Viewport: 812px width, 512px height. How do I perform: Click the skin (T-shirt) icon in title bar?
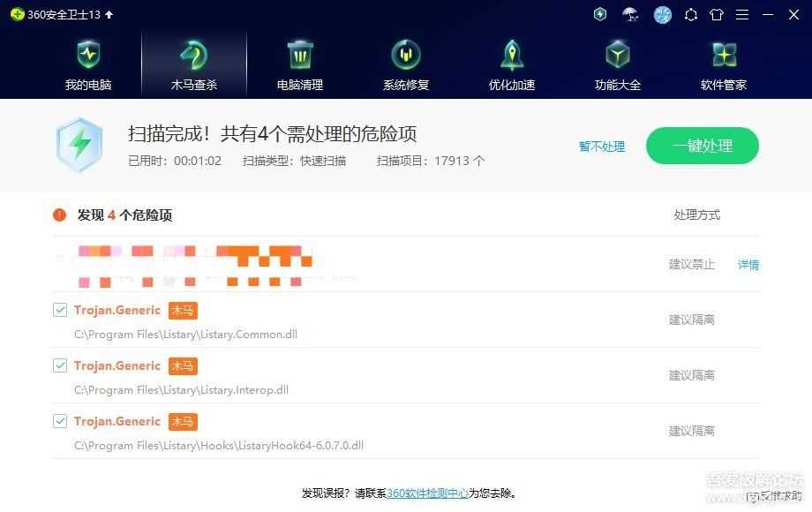coord(716,15)
